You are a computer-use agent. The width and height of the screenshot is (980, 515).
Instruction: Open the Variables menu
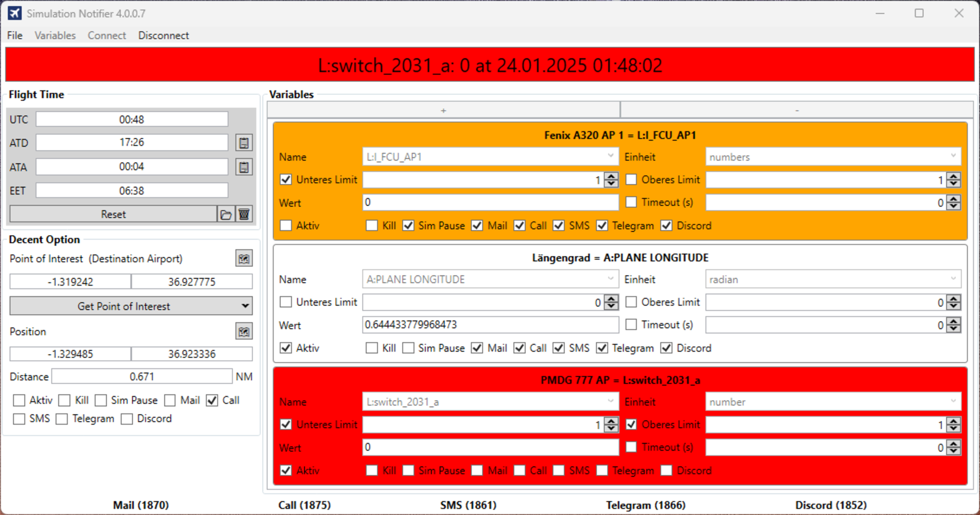click(55, 35)
